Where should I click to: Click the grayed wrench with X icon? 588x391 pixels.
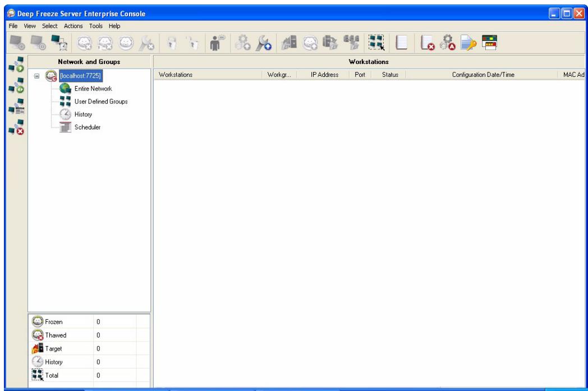point(146,43)
